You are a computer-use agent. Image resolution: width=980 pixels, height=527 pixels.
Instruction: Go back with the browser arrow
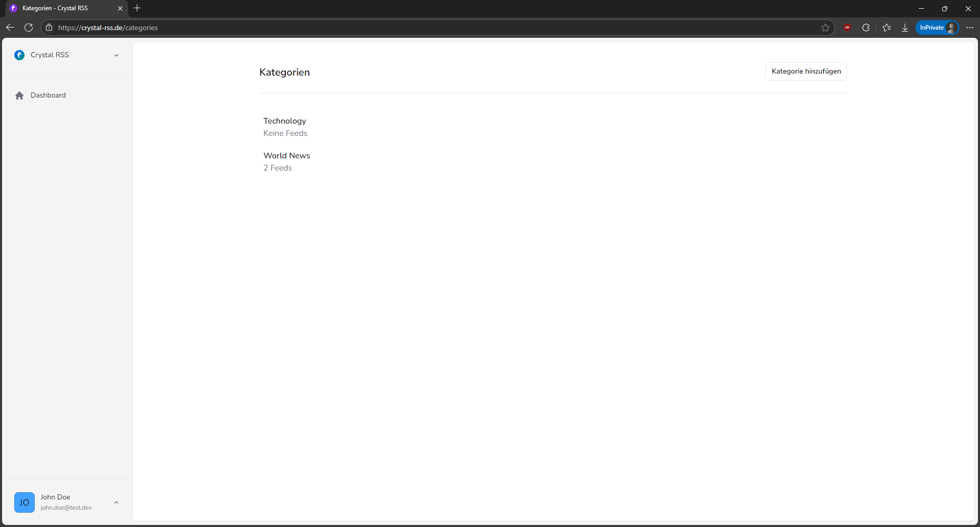pyautogui.click(x=10, y=28)
